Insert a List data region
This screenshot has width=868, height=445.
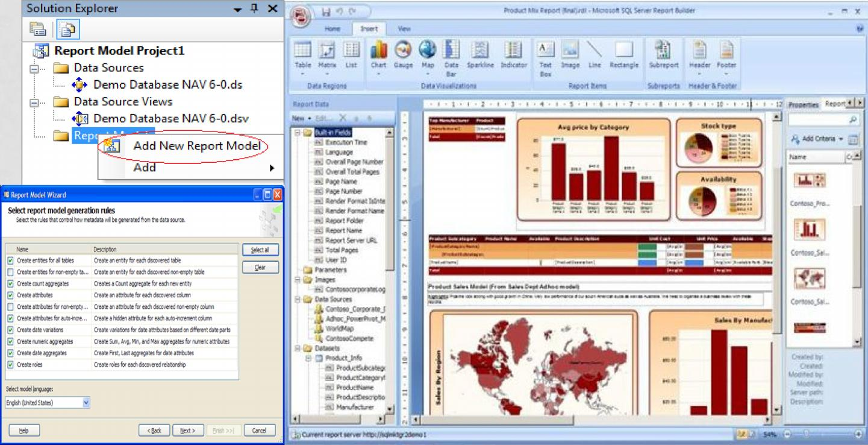351,55
